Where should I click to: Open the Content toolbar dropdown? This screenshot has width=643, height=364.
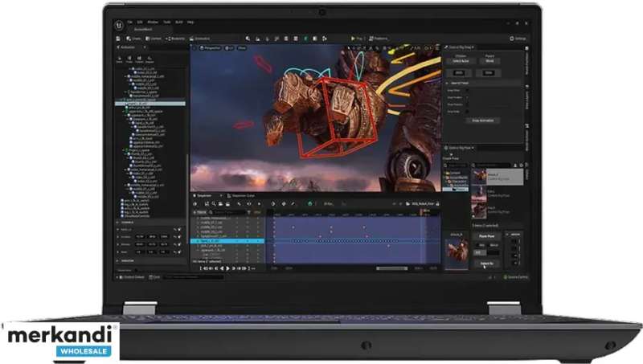(154, 39)
